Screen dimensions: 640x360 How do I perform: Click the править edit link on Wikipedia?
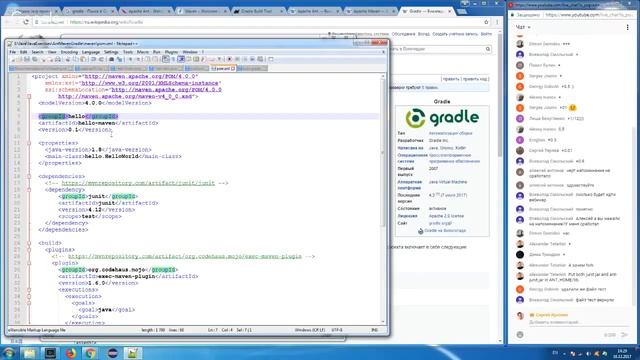click(x=451, y=79)
